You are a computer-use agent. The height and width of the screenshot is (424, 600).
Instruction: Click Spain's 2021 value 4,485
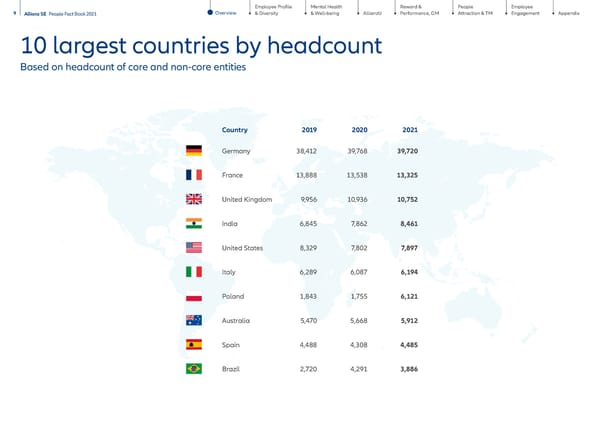coord(409,345)
